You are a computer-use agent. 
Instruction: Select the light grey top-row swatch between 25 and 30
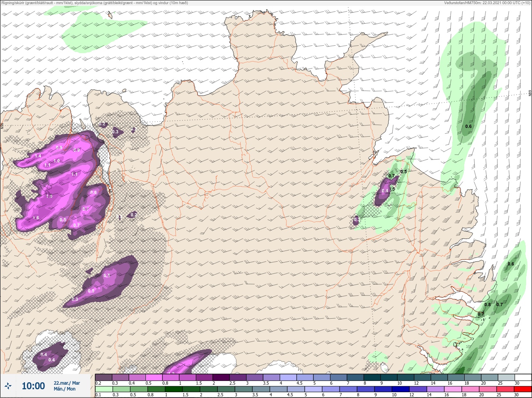coord(506,377)
